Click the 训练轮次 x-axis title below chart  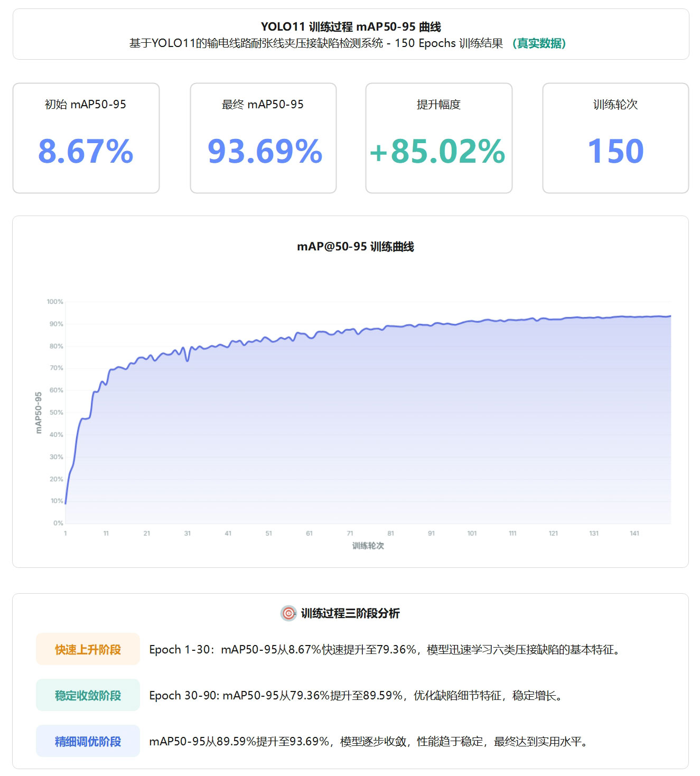point(368,546)
